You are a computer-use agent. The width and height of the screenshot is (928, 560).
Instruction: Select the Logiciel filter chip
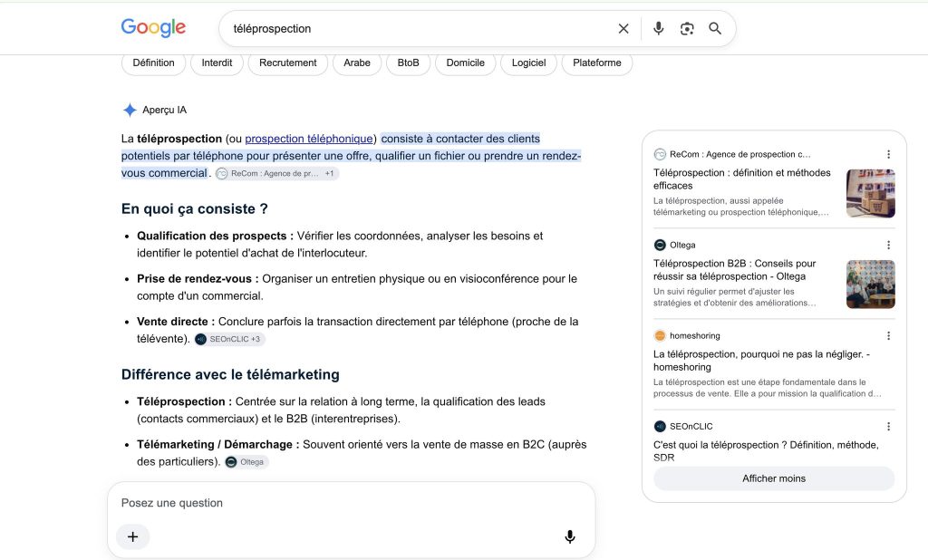(x=528, y=63)
